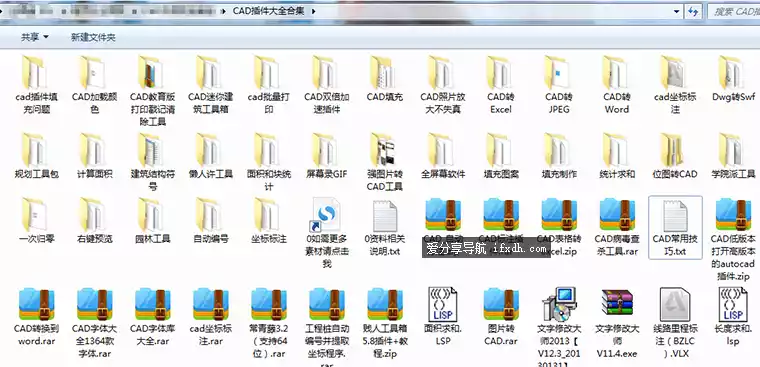The width and height of the screenshot is (760, 367).
Task: Select the 填充图案 folder
Action: pos(501,156)
